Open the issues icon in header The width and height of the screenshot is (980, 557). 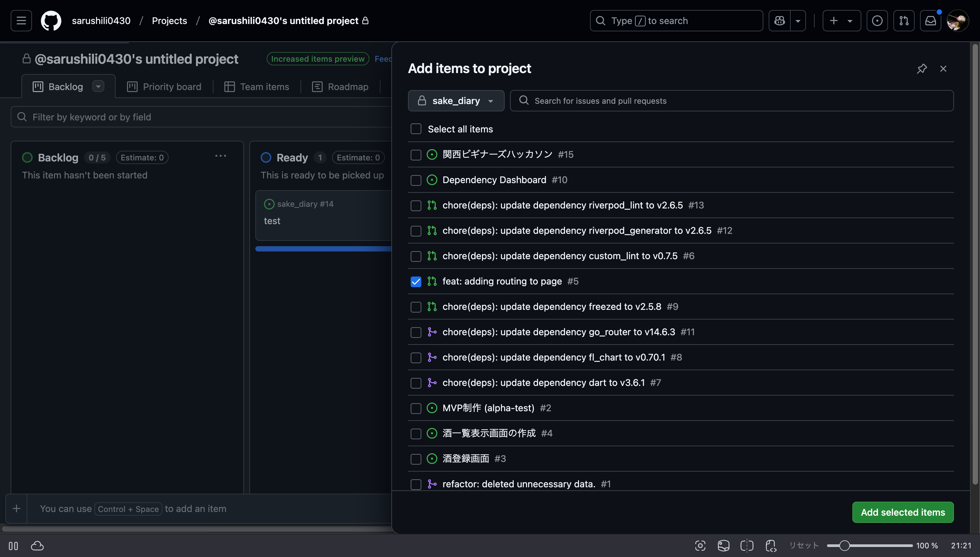coord(877,21)
